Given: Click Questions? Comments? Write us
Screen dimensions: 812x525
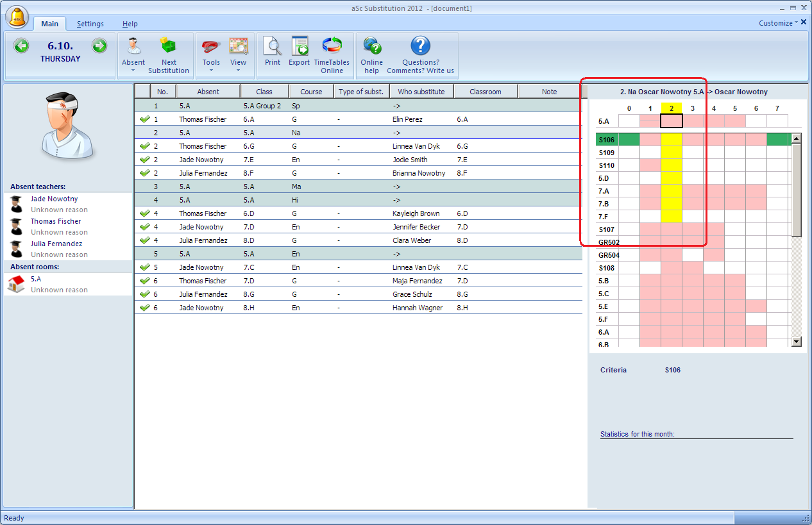Looking at the screenshot, I should tap(420, 51).
